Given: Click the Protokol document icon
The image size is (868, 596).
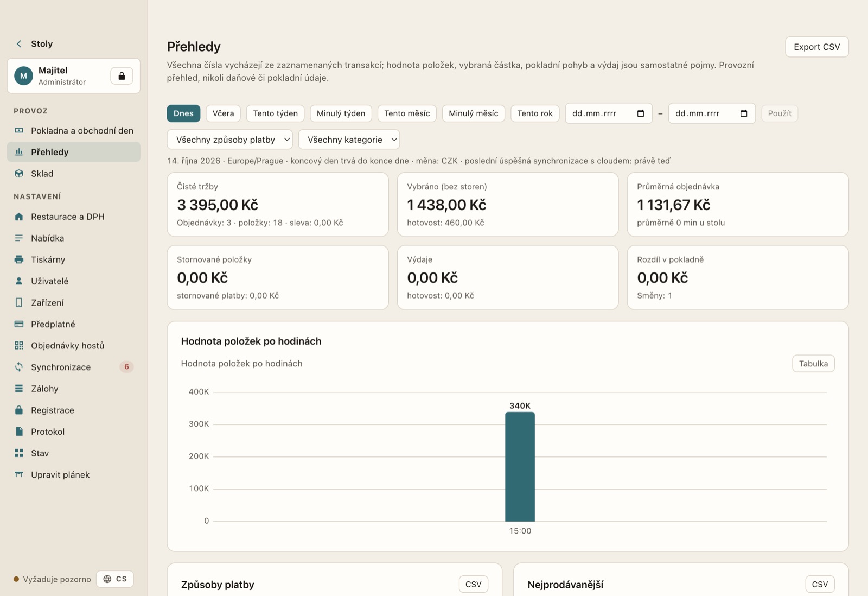Looking at the screenshot, I should click(19, 432).
